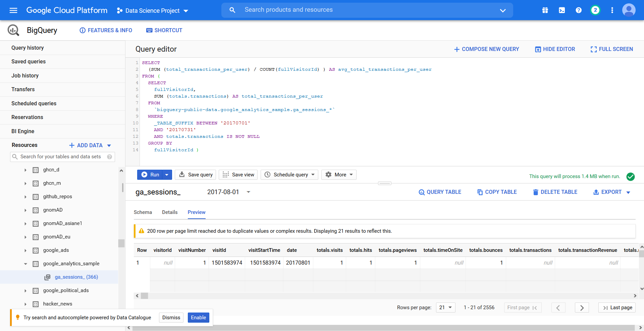Select the Preview tab

pos(197,212)
